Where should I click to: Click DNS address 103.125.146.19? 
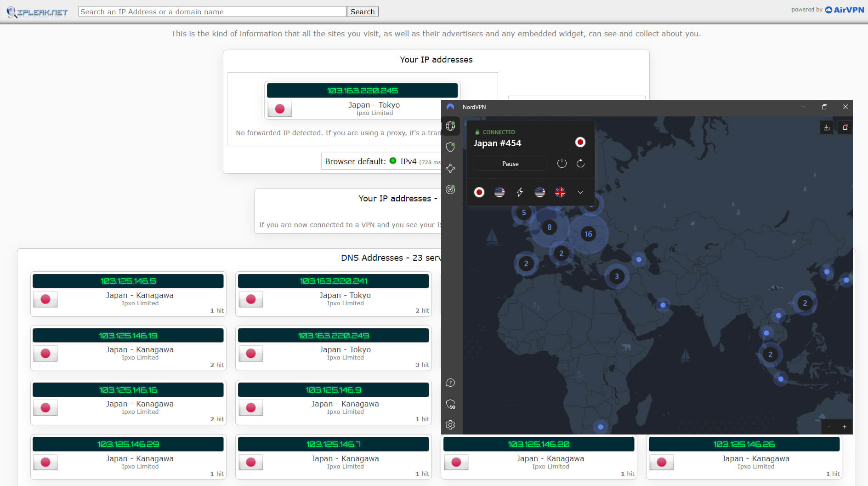click(128, 336)
